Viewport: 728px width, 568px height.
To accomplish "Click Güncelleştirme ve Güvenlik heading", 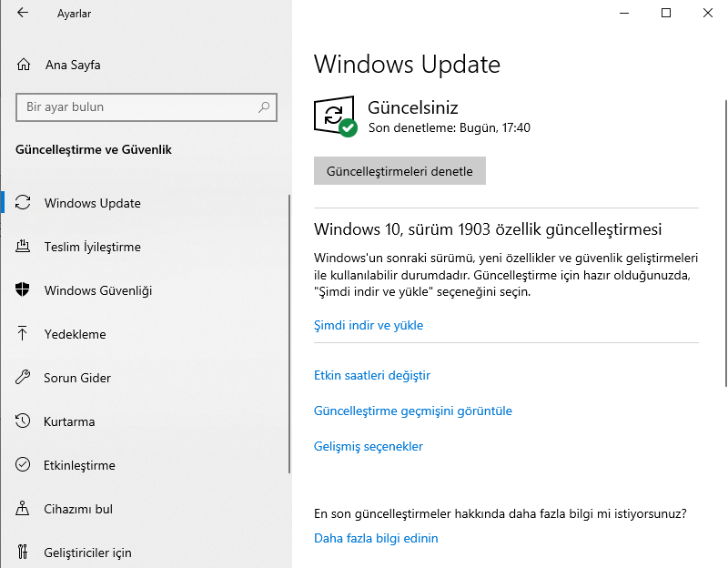I will click(x=94, y=149).
